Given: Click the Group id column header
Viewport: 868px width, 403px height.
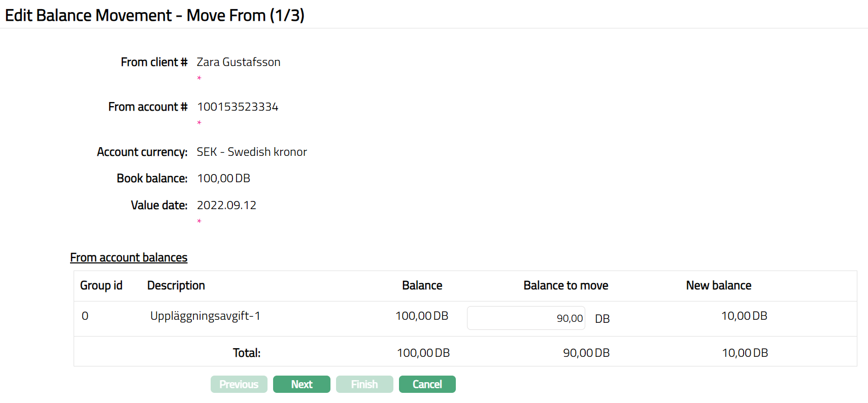Looking at the screenshot, I should click(x=101, y=285).
